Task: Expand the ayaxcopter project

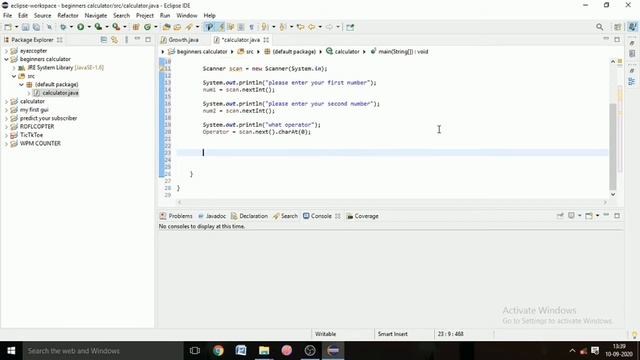Action: click(x=6, y=51)
